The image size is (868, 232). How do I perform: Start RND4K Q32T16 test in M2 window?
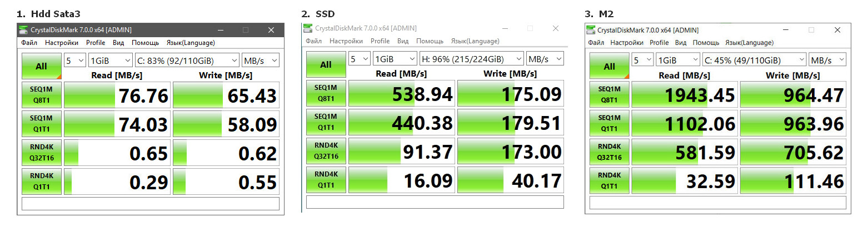(610, 153)
